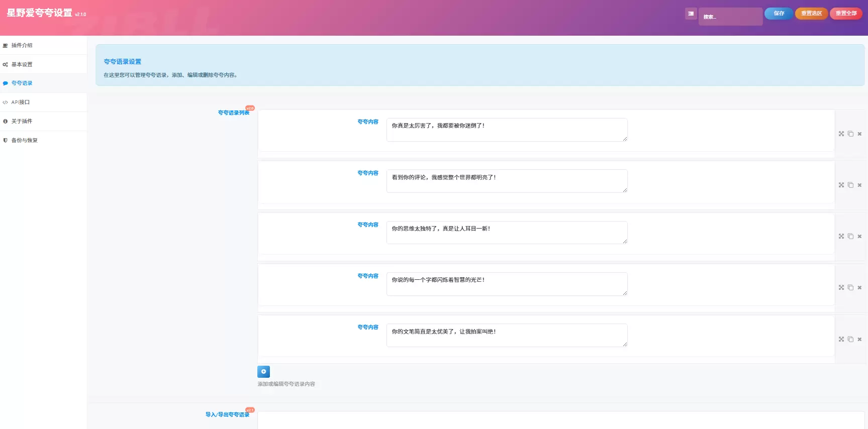The height and width of the screenshot is (429, 868).
Task: Remove the third 夸夸 entry with its X icon
Action: click(859, 236)
